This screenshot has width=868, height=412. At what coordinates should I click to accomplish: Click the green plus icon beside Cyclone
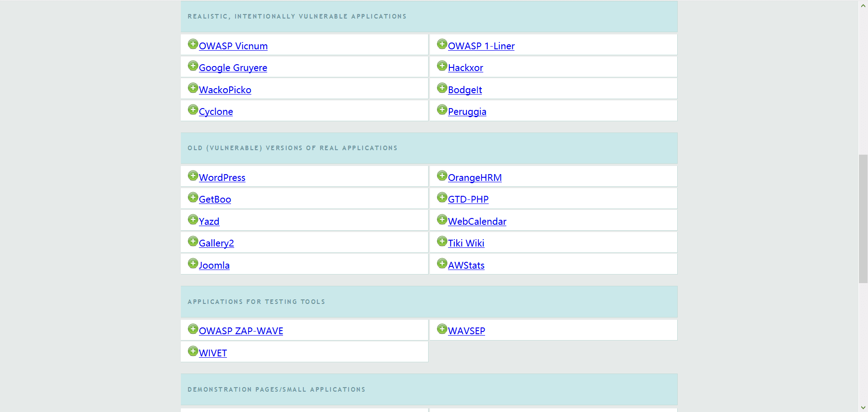coord(193,109)
